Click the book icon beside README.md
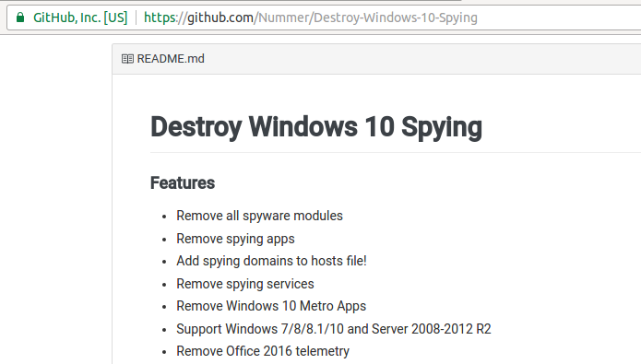This screenshot has width=641, height=364. tap(127, 59)
